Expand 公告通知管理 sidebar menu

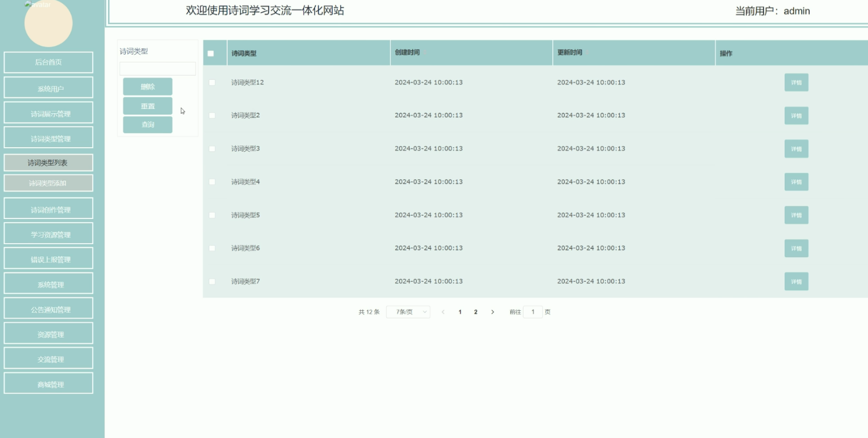(49, 309)
